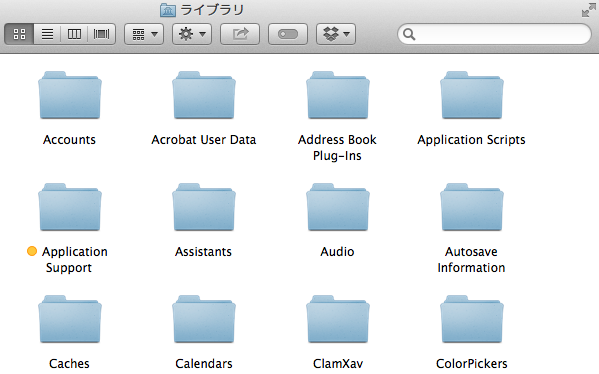This screenshot has width=599, height=374.
Task: Select the Address Book Plug-Ins folder icon
Action: (x=338, y=95)
